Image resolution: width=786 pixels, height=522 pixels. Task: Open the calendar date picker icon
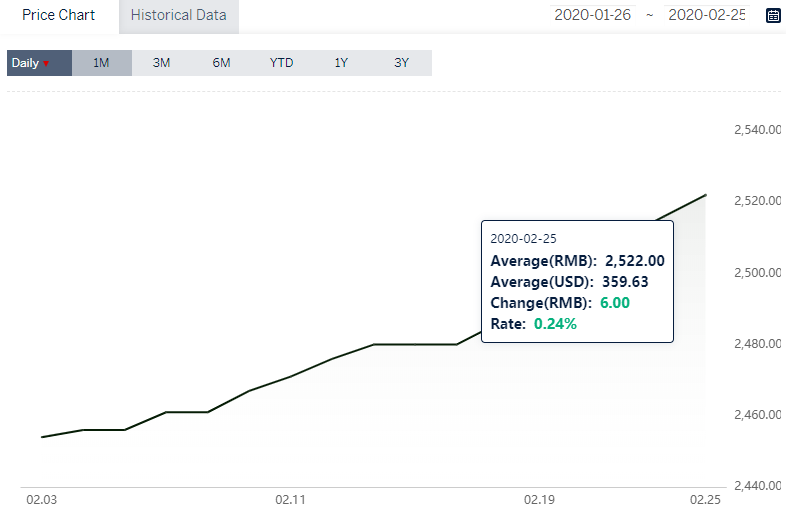pos(773,15)
